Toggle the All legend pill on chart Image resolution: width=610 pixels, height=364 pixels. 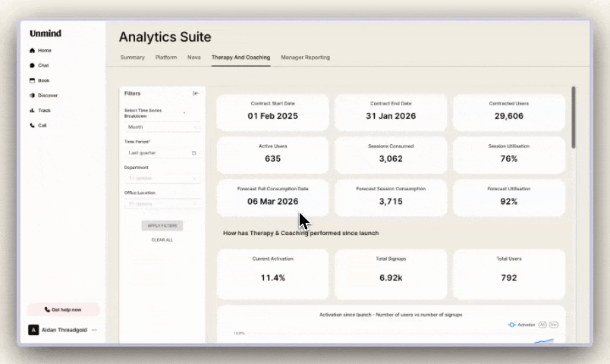coord(542,325)
